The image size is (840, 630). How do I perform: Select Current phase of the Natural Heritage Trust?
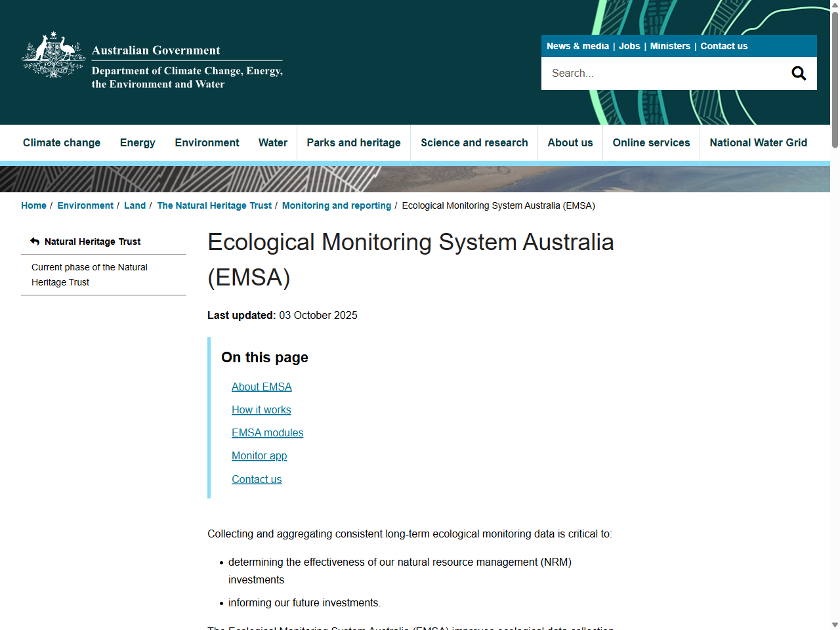click(x=89, y=274)
